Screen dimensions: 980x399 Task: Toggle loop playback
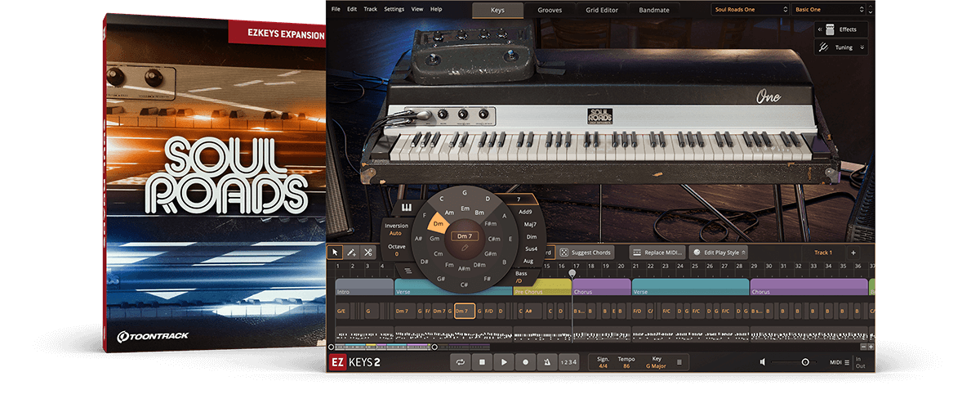[x=461, y=362]
